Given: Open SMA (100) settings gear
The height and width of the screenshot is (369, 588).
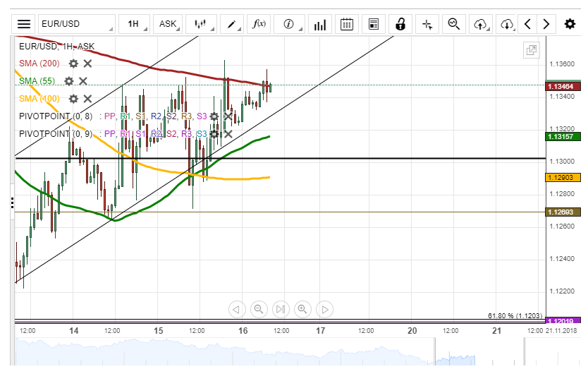Looking at the screenshot, I should 73,99.
